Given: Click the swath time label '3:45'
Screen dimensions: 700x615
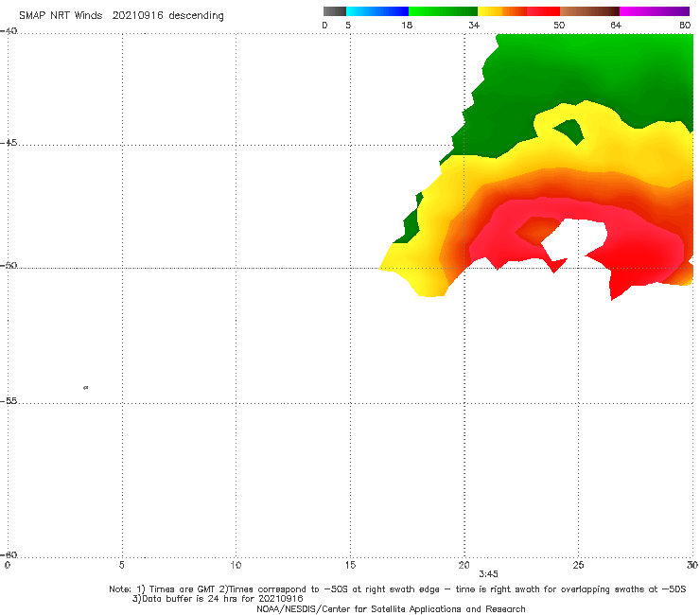Looking at the screenshot, I should coord(488,574).
